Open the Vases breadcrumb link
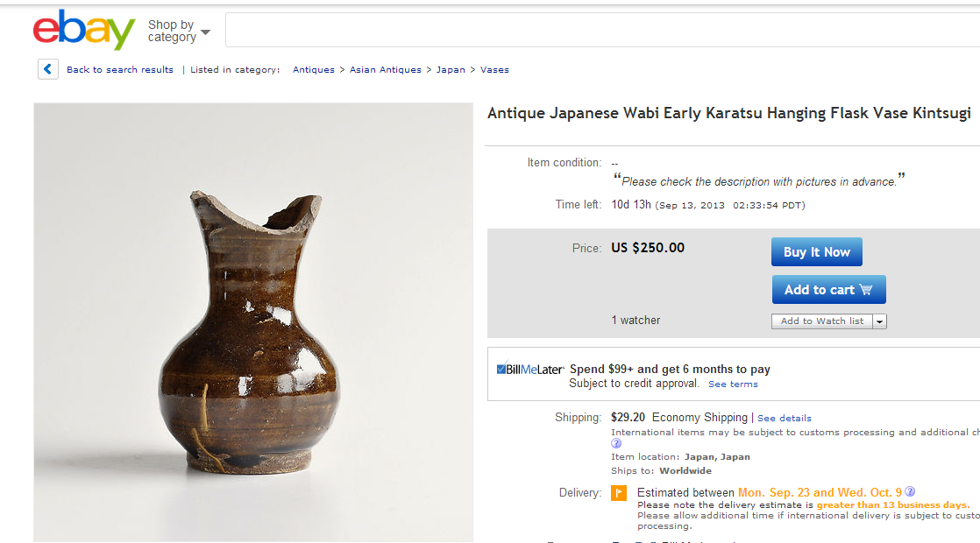This screenshot has height=543, width=980. pos(494,70)
